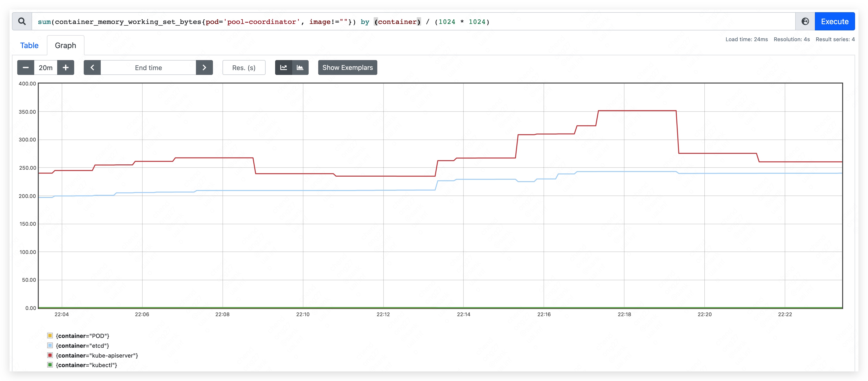Click the Res. (s) resolution field
This screenshot has height=381, width=868.
click(x=244, y=67)
